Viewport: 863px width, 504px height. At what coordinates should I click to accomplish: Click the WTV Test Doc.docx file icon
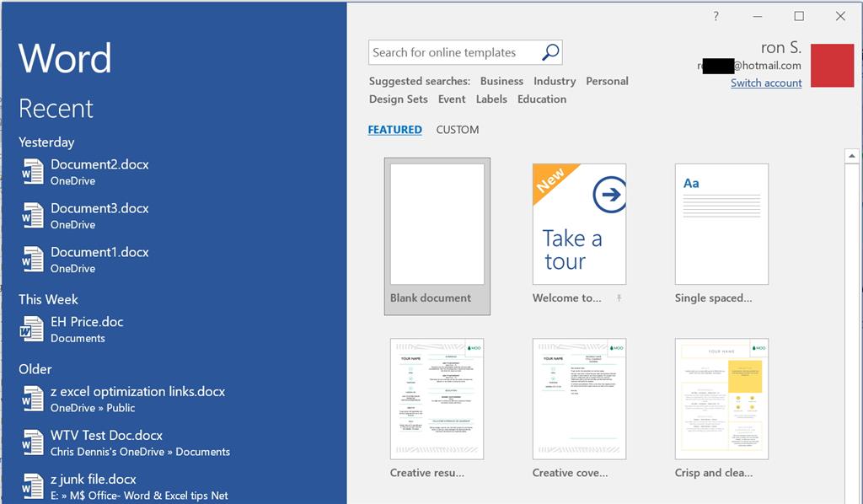[x=33, y=442]
